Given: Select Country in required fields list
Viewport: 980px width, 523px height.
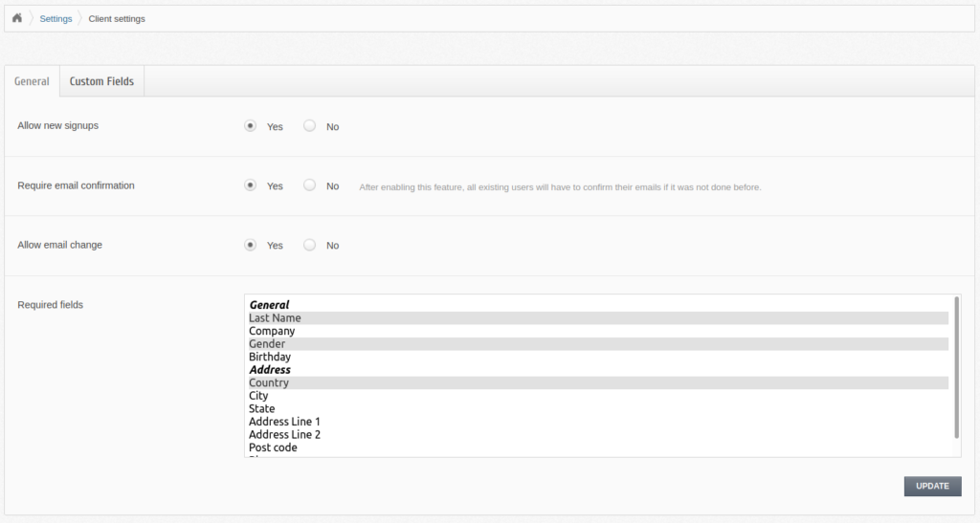Looking at the screenshot, I should (268, 382).
